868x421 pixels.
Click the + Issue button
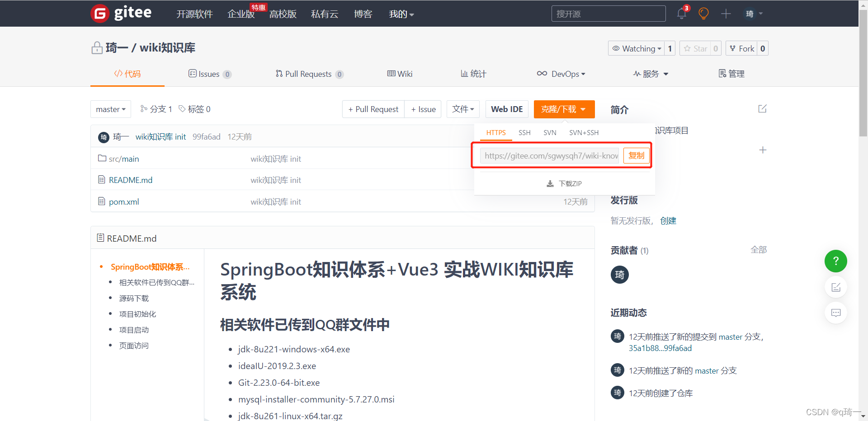(x=423, y=109)
